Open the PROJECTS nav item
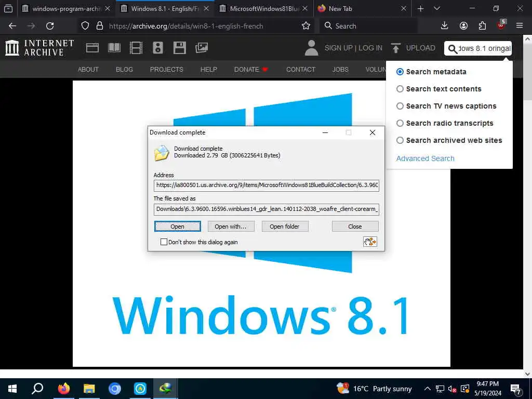This screenshot has width=532, height=399. tap(167, 70)
